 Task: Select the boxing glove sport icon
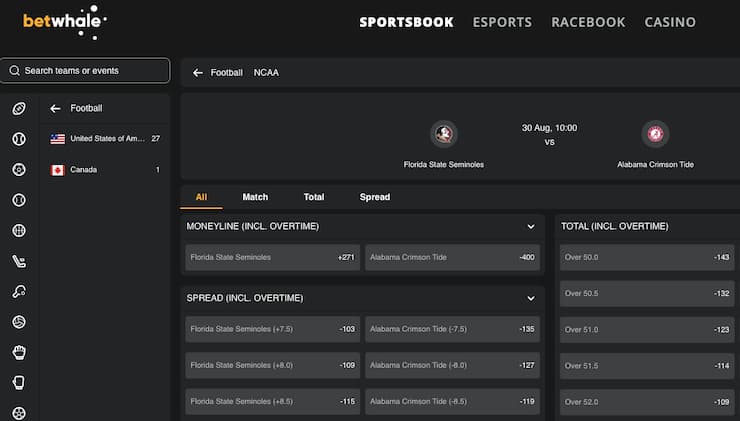pyautogui.click(x=19, y=383)
